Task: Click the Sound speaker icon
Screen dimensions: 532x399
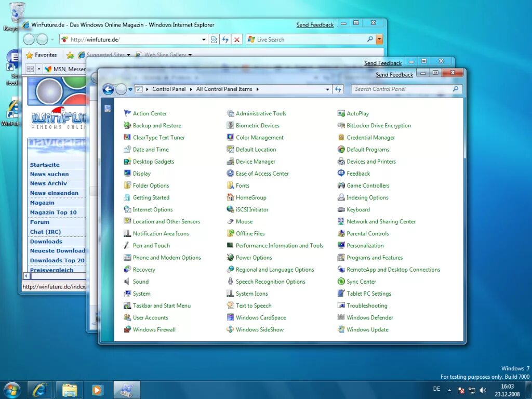Action: coord(127,282)
